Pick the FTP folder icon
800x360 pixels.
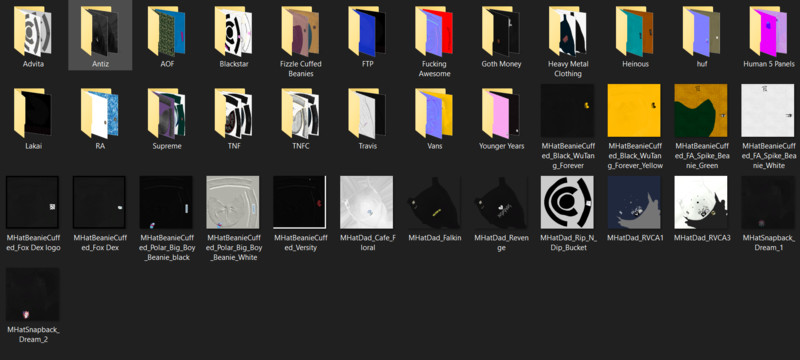tap(367, 31)
